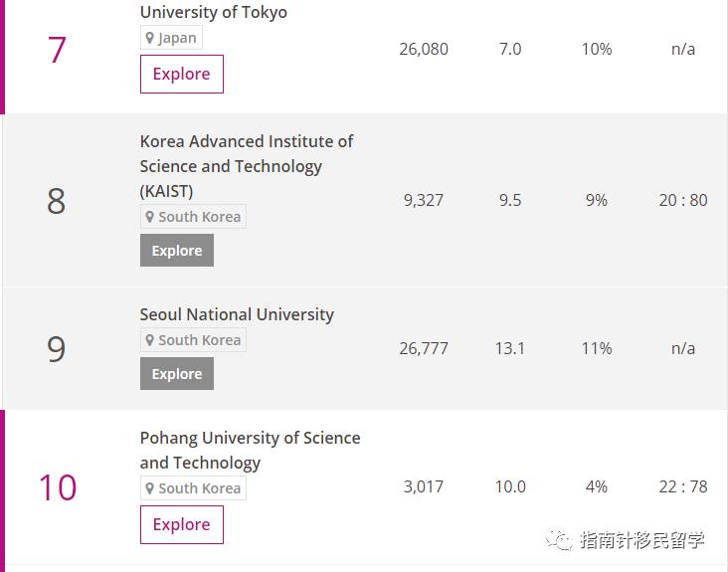
Task: Click the location pin icon under KAIST
Action: [x=150, y=217]
